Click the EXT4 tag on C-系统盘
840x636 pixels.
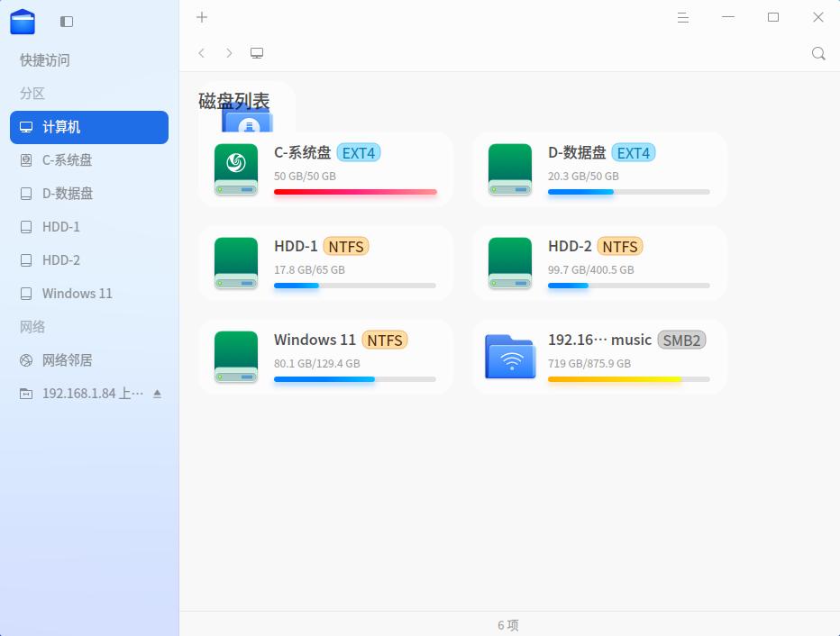pyautogui.click(x=359, y=153)
